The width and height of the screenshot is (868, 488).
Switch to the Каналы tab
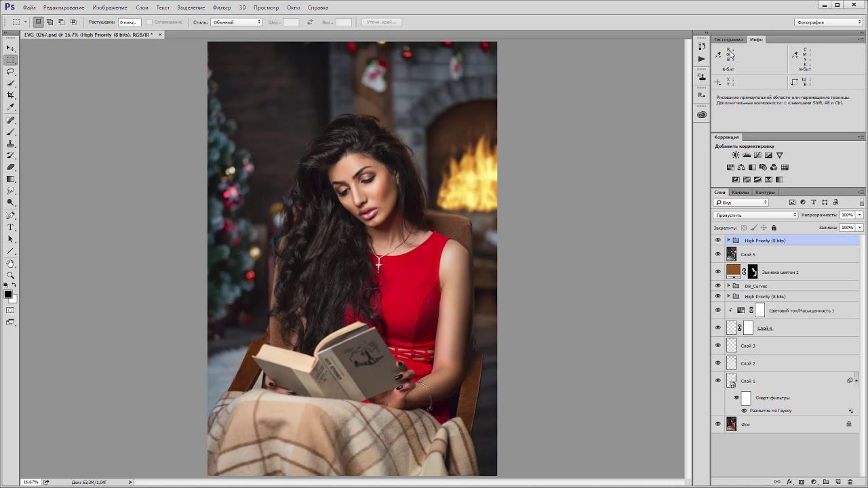740,192
